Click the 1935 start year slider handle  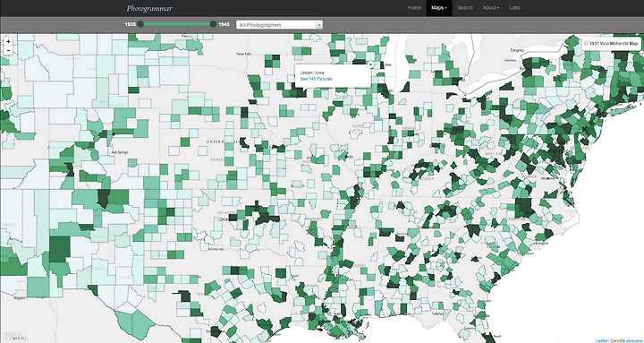pos(140,24)
